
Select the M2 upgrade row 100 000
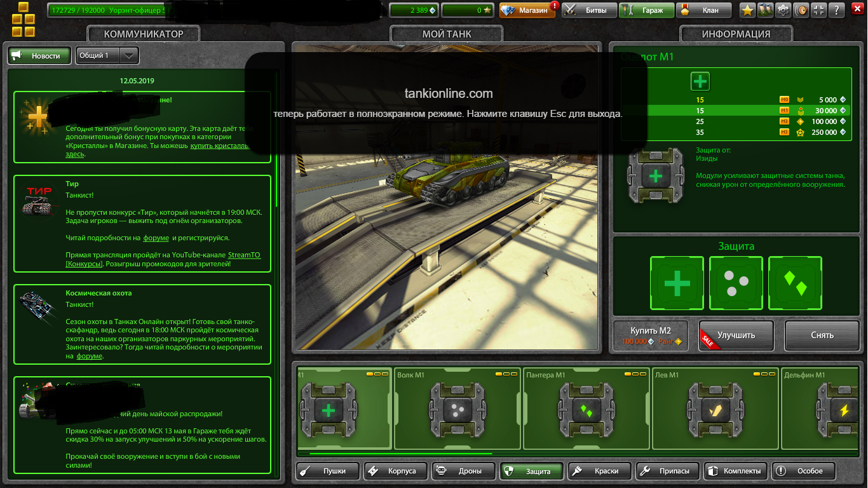click(x=736, y=121)
